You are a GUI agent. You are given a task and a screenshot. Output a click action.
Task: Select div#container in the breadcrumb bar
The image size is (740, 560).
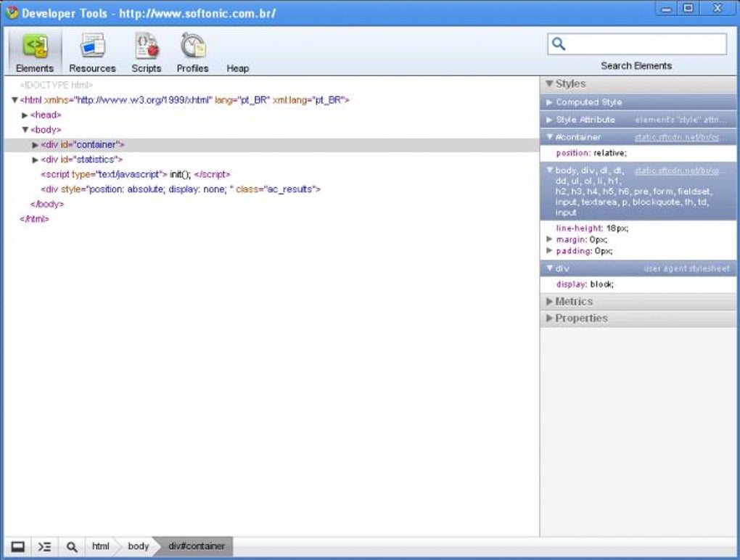pyautogui.click(x=197, y=545)
